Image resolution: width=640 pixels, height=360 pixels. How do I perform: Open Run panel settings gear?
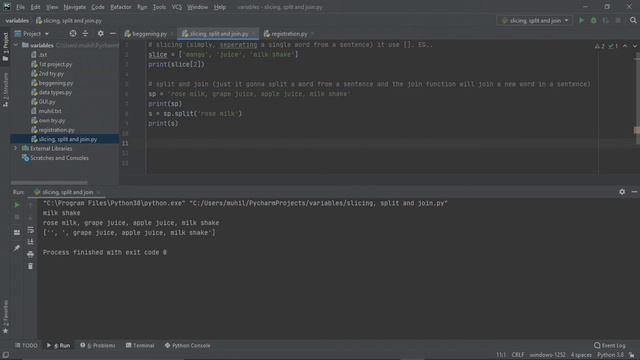click(x=622, y=191)
